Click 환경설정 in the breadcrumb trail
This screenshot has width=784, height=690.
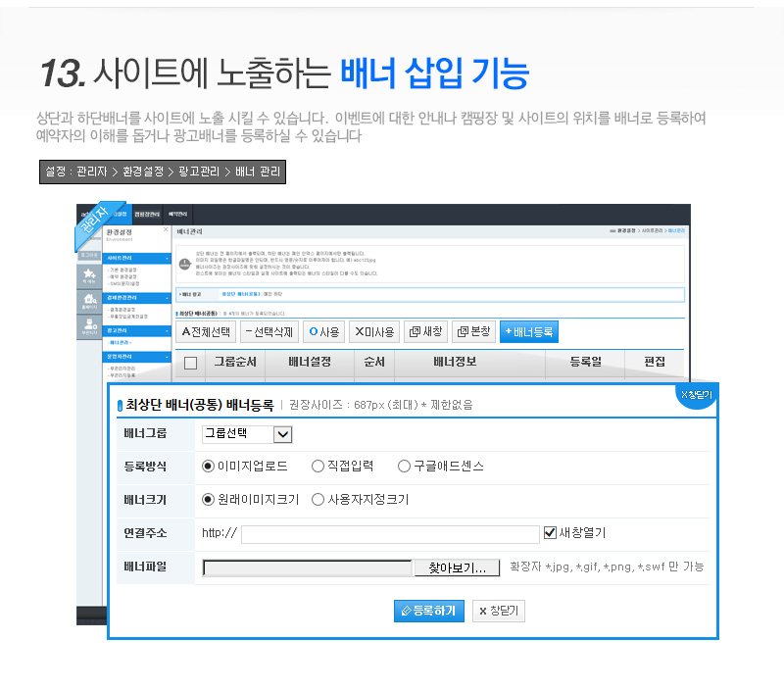pos(626,231)
